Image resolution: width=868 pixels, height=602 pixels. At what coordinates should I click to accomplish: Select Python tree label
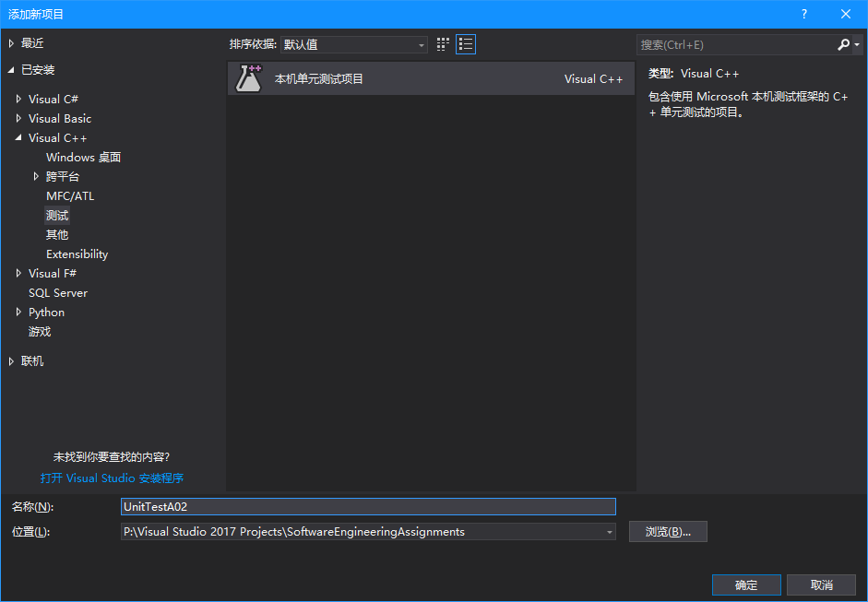tap(46, 313)
